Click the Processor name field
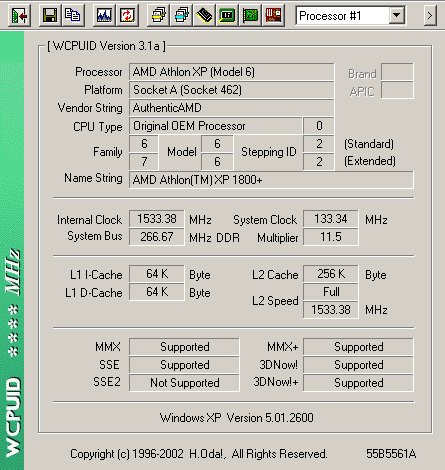 [x=232, y=72]
